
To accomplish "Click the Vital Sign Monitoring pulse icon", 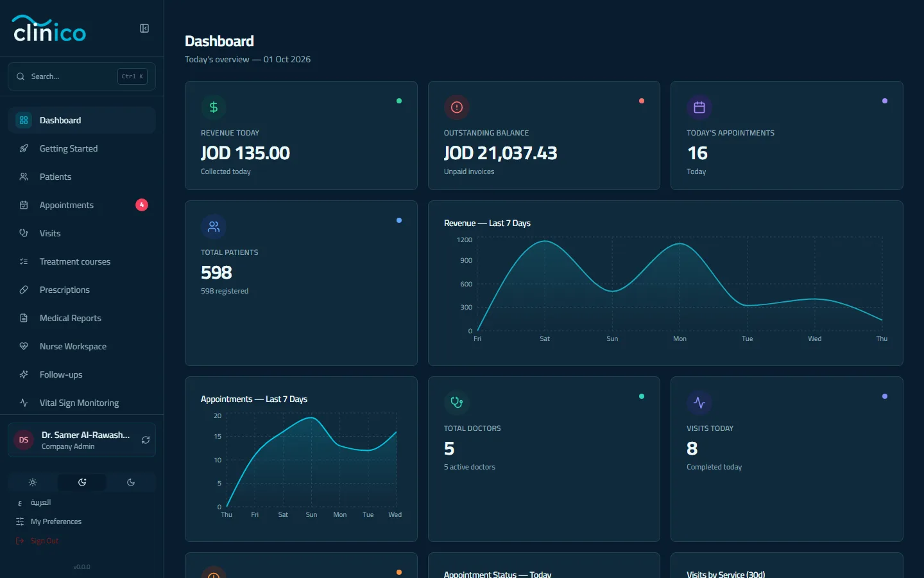I will (x=24, y=403).
